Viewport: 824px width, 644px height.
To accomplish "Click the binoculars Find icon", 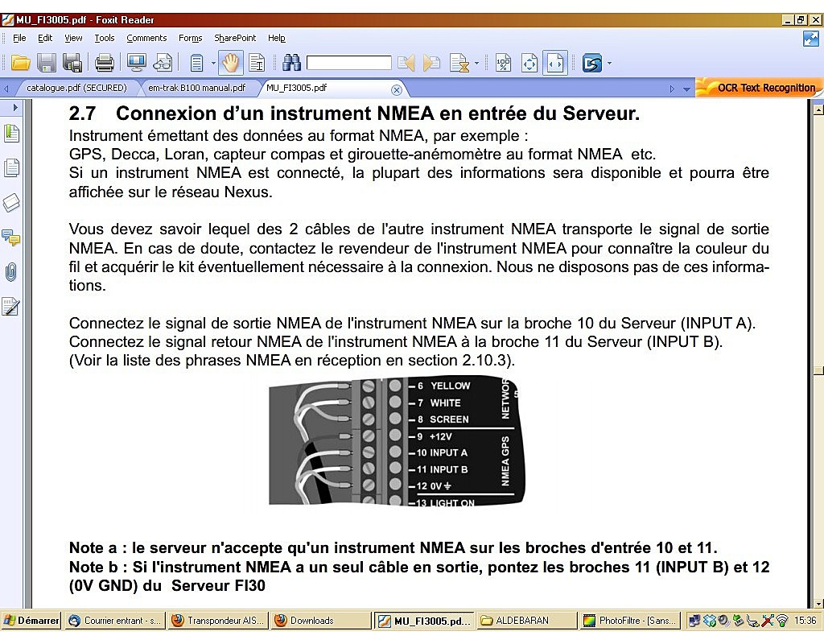I will pyautogui.click(x=291, y=64).
